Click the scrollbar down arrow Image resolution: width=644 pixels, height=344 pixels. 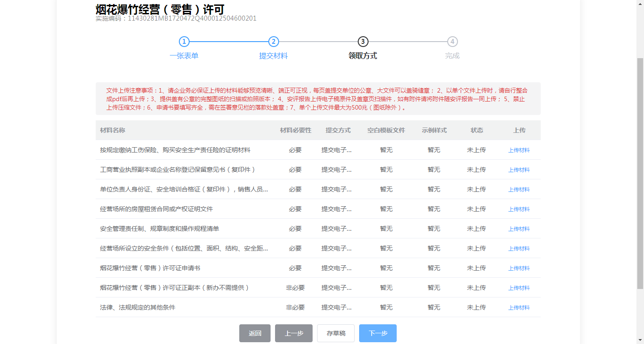tap(640, 340)
